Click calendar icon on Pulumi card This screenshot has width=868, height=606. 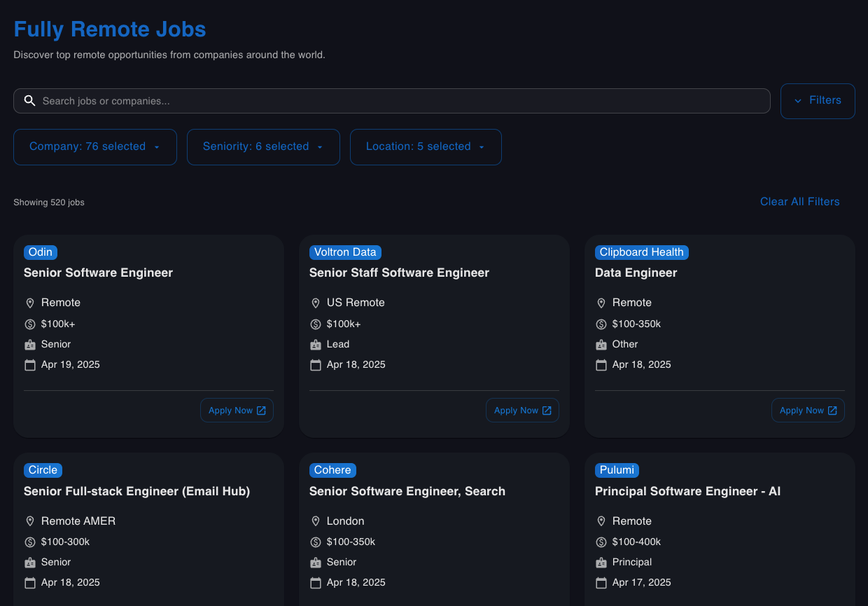coord(601,583)
